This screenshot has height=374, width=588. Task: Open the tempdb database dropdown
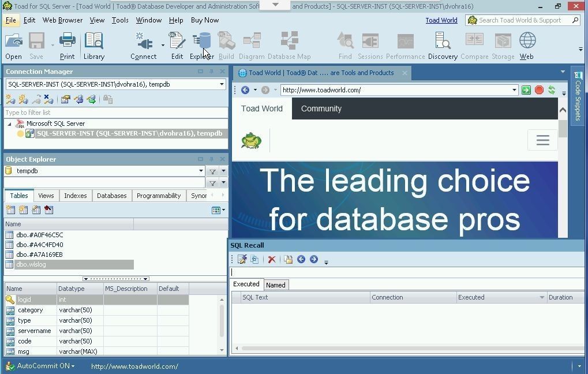(x=201, y=171)
